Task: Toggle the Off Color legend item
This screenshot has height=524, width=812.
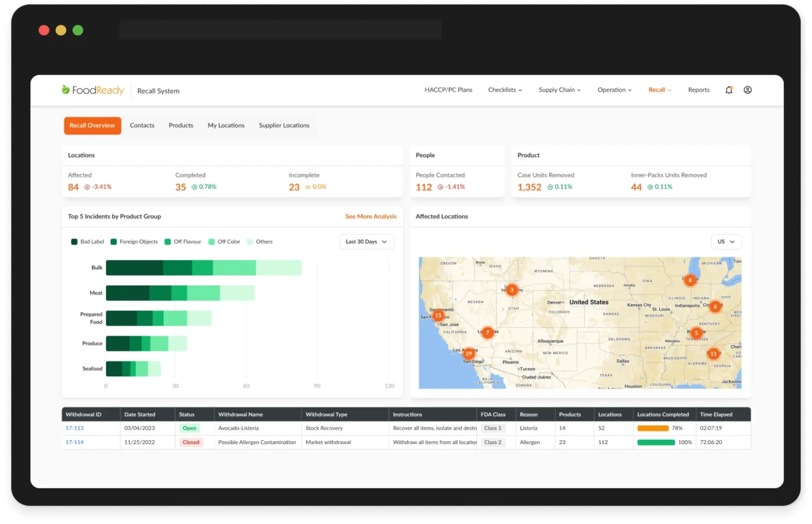Action: 224,242
